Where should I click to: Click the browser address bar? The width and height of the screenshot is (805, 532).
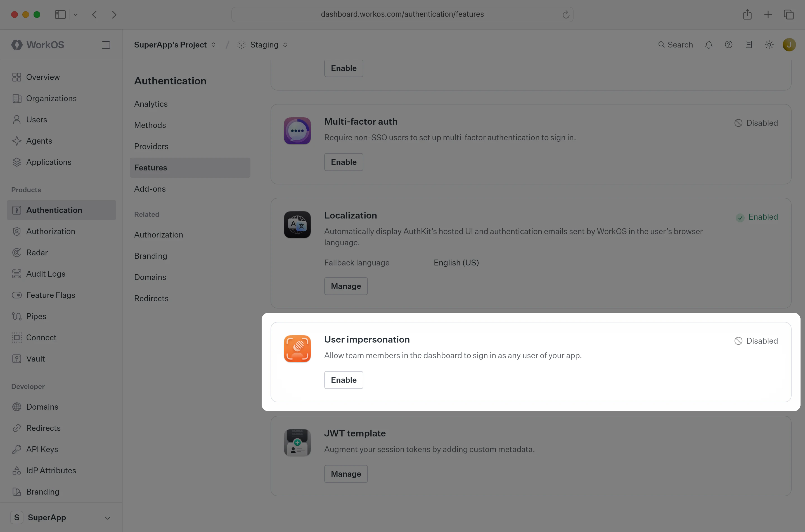(x=402, y=15)
